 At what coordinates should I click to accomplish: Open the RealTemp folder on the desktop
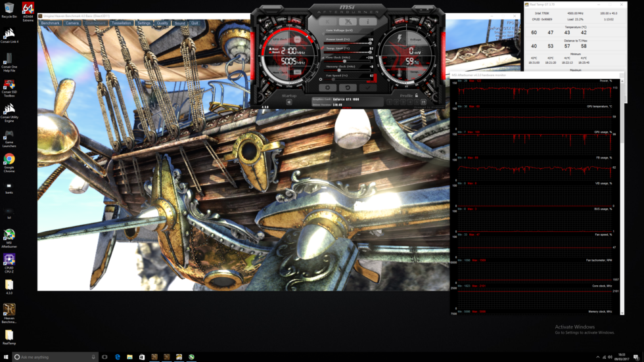[9, 337]
